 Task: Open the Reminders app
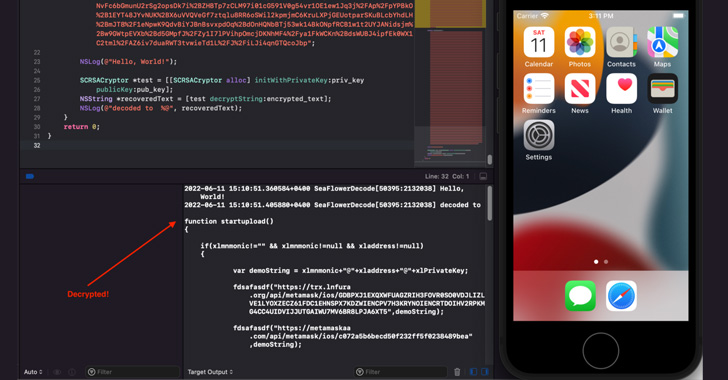(539, 89)
